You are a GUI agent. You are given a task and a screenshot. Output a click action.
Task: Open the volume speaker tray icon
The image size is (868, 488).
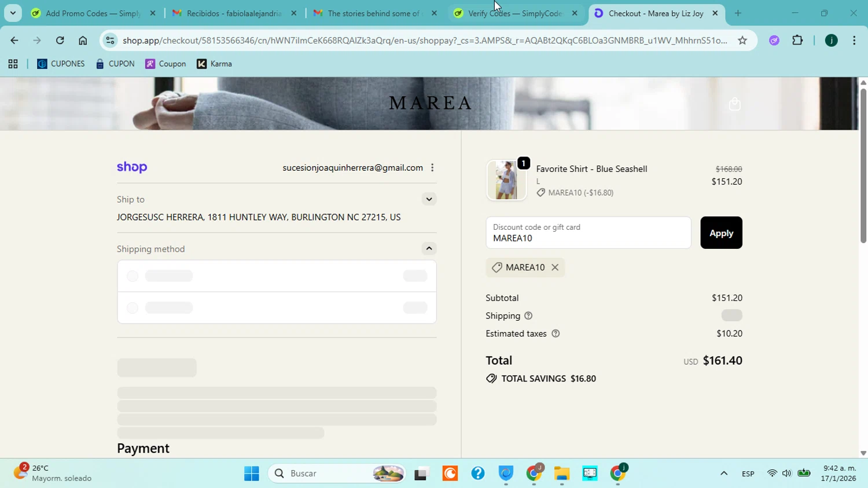pyautogui.click(x=786, y=474)
